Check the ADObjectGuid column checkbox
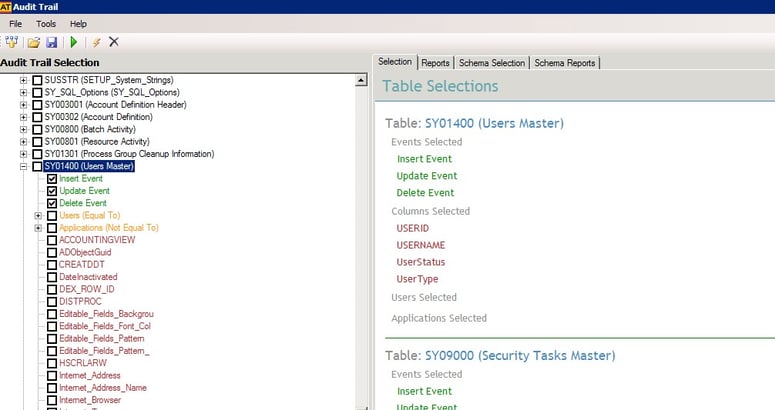 pyautogui.click(x=52, y=252)
